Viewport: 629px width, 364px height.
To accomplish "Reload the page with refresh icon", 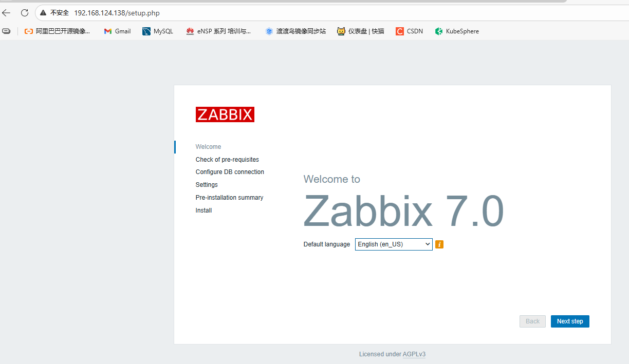I will [x=24, y=13].
